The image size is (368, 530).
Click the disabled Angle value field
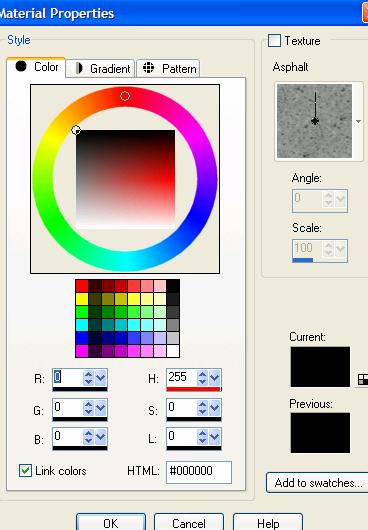[308, 200]
